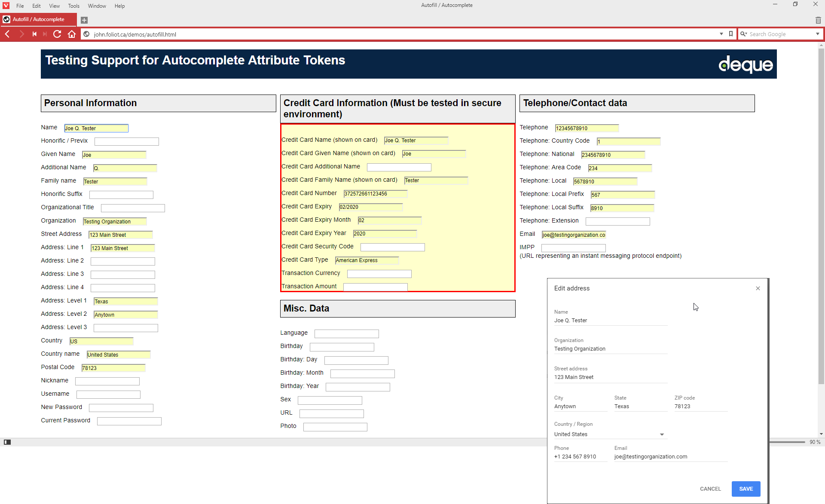Select the Autofill / Autocomplete tab
The image size is (825, 504).
click(x=38, y=19)
